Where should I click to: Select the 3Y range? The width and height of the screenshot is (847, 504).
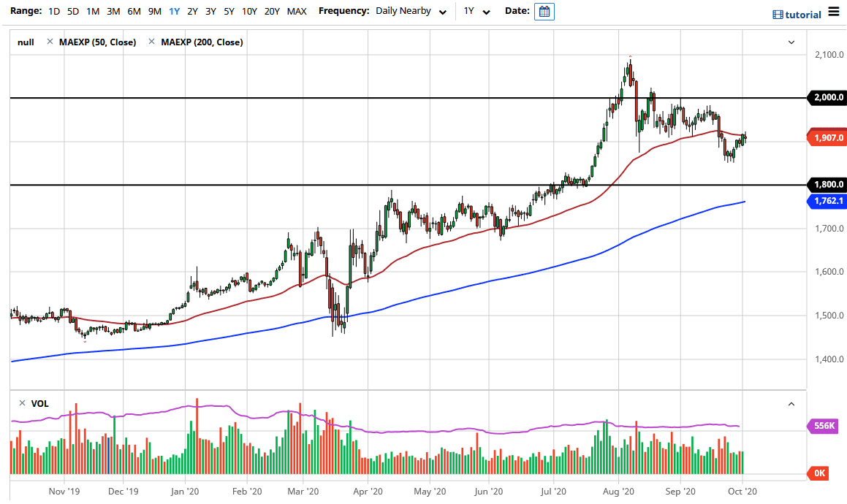coord(210,12)
